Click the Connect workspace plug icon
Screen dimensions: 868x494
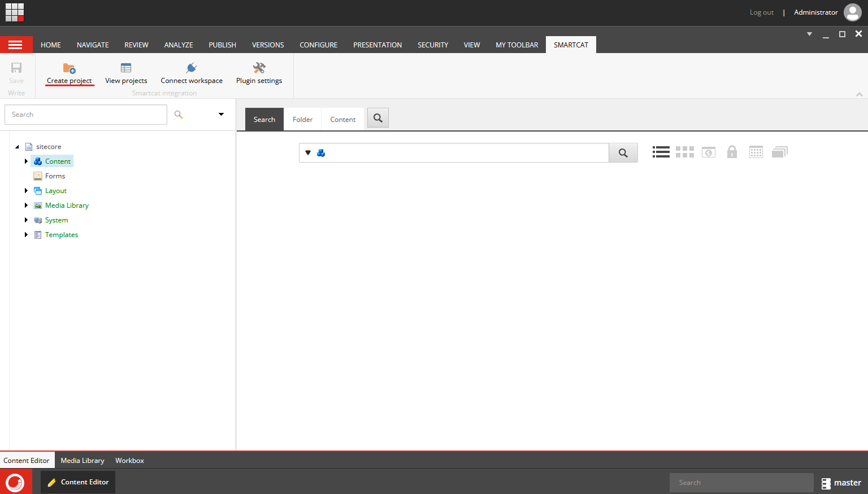pos(192,68)
